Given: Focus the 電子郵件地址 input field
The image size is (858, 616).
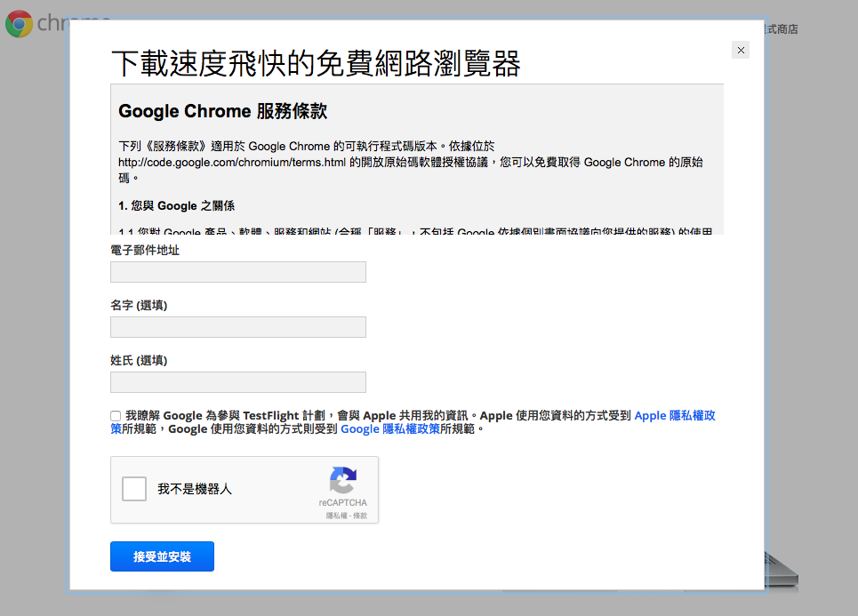Looking at the screenshot, I should coord(237,272).
